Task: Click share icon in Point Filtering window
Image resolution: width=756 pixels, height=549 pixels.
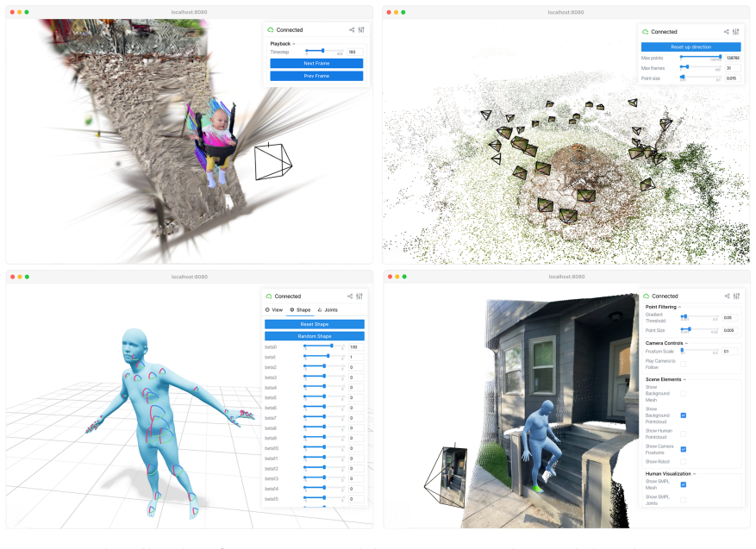Action: click(727, 296)
